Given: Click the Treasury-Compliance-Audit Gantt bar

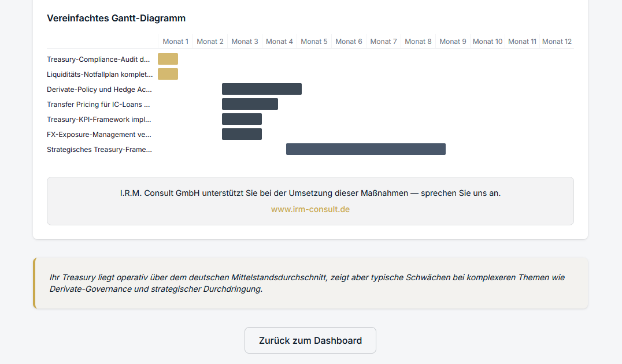Looking at the screenshot, I should point(168,59).
